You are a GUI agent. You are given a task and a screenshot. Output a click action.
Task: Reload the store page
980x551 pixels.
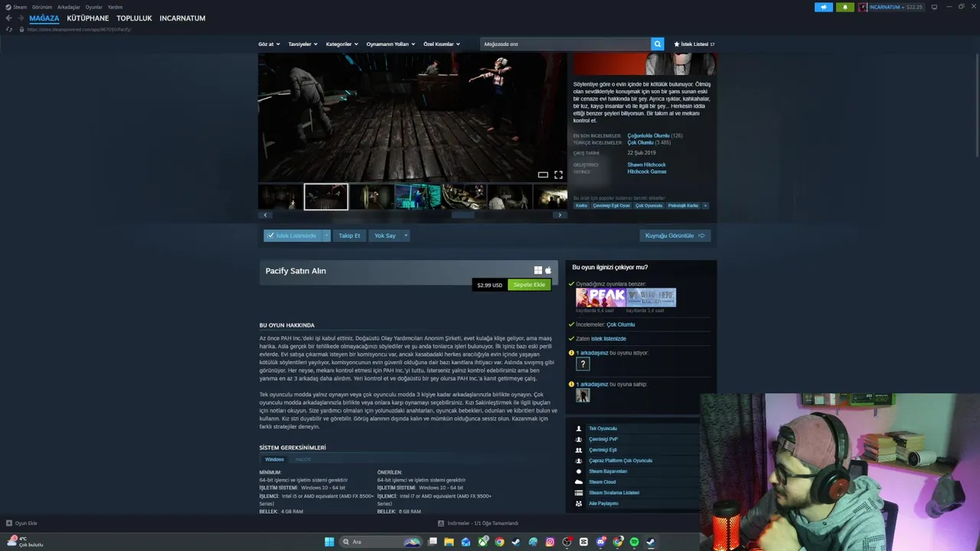coord(9,29)
